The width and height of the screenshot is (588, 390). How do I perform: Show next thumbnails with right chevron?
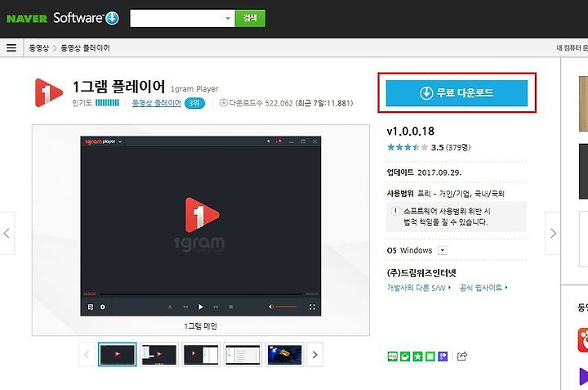(x=315, y=354)
